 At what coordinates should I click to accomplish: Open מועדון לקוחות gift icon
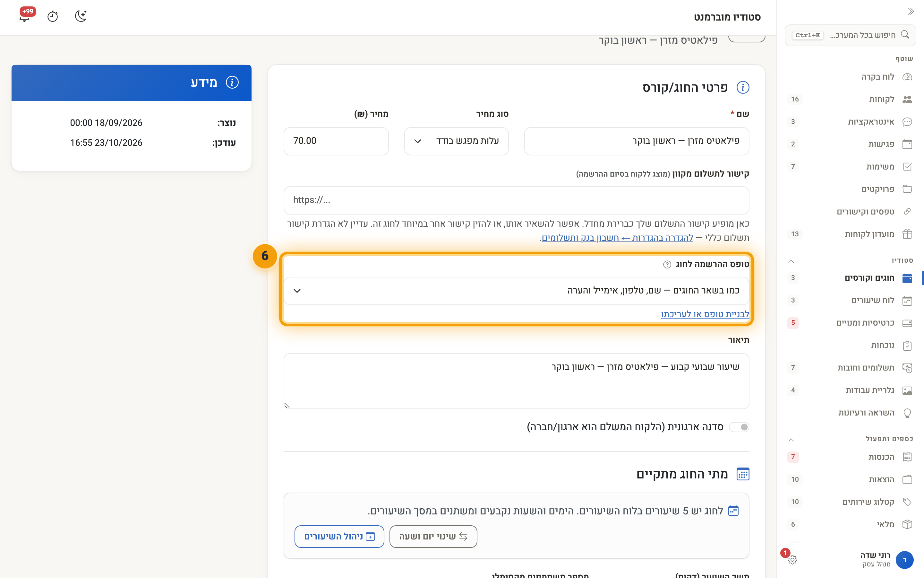907,234
